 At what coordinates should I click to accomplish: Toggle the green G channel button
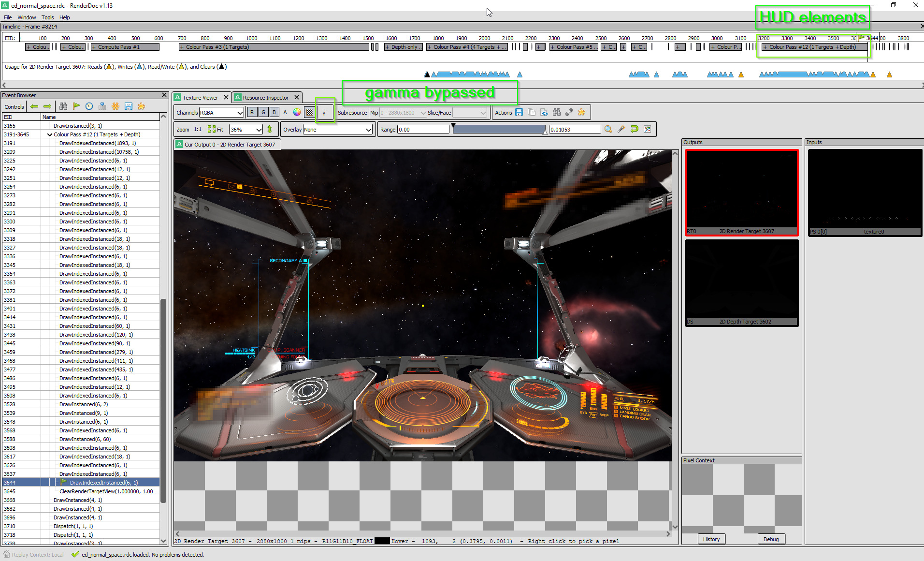(x=263, y=112)
